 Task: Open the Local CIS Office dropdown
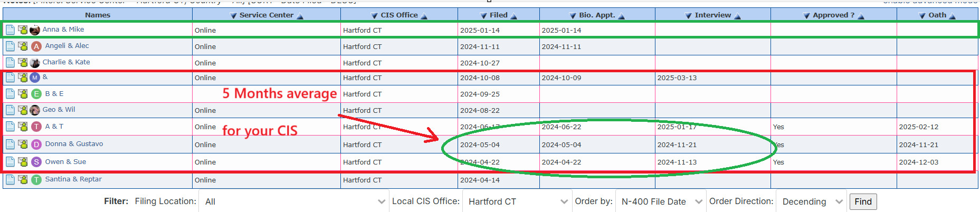518,201
